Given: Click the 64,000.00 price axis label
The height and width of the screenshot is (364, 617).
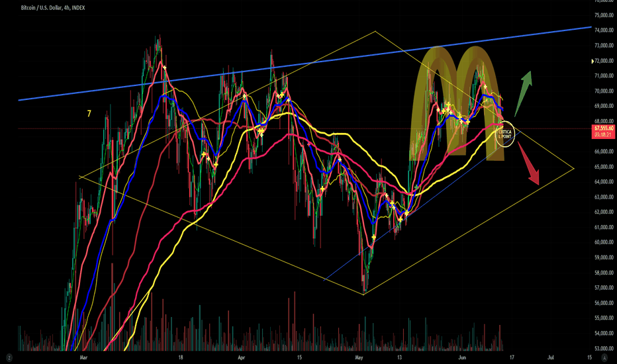Looking at the screenshot, I should [604, 182].
